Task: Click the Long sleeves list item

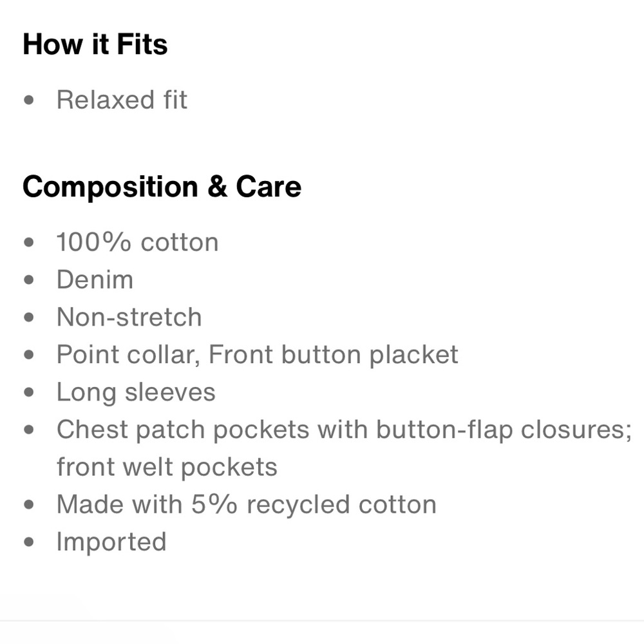Action: (136, 392)
